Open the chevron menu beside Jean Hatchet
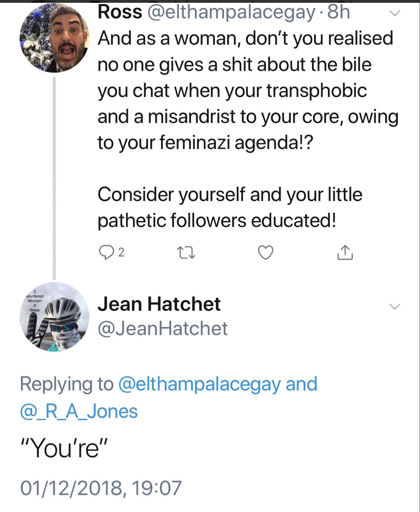Image resolution: width=420 pixels, height=512 pixels. coord(395,306)
